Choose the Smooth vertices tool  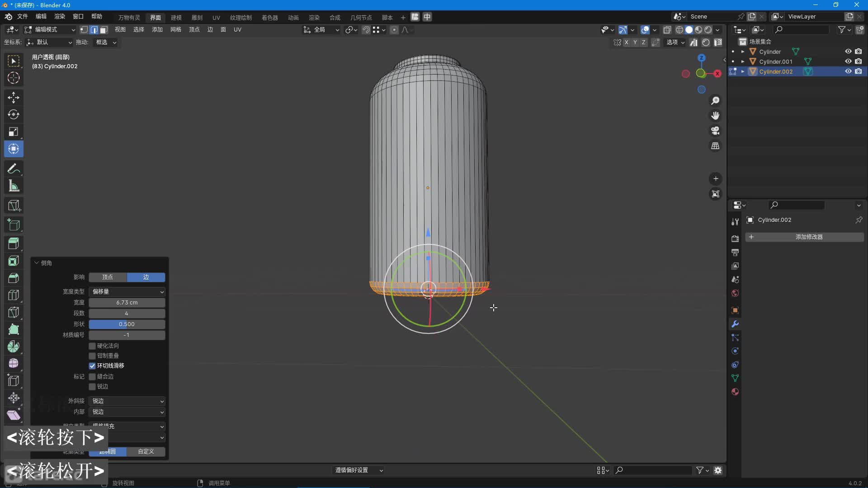coord(14,364)
